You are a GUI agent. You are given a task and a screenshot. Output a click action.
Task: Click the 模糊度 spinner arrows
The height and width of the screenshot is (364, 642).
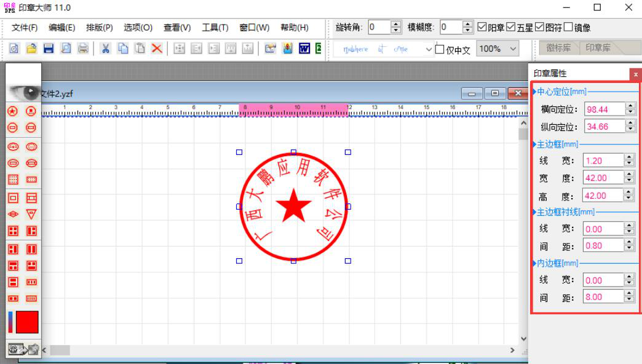(467, 27)
